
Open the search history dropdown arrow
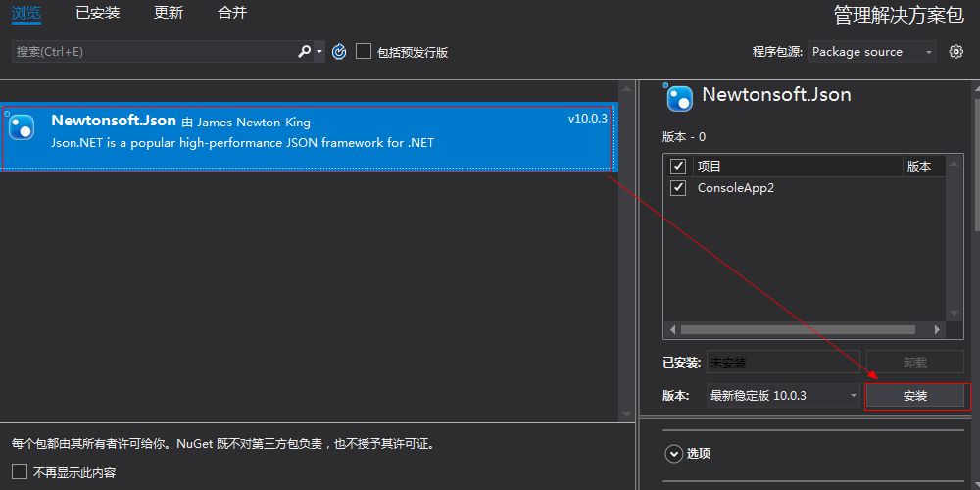[319, 51]
